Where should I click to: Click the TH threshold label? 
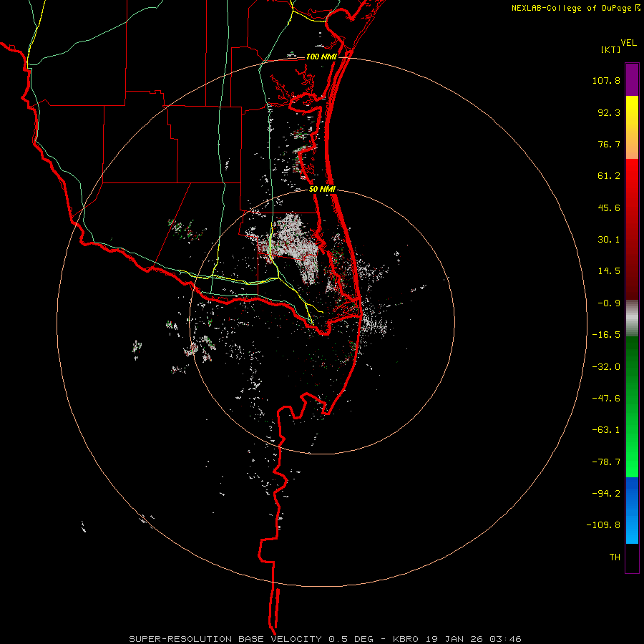pos(615,557)
